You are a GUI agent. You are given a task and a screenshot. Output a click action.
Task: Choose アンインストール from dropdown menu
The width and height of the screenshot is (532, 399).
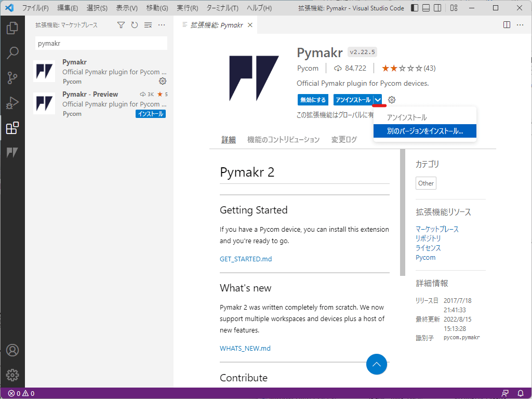click(425, 117)
